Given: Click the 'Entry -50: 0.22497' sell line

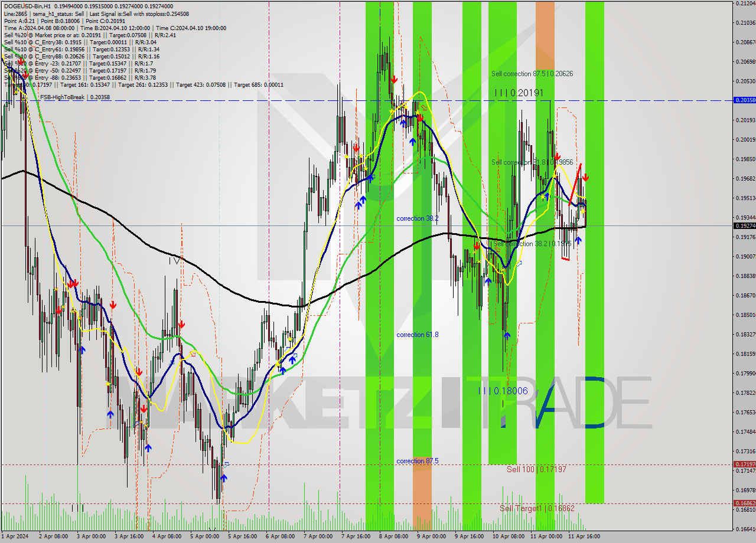Looking at the screenshot, I should (x=80, y=70).
